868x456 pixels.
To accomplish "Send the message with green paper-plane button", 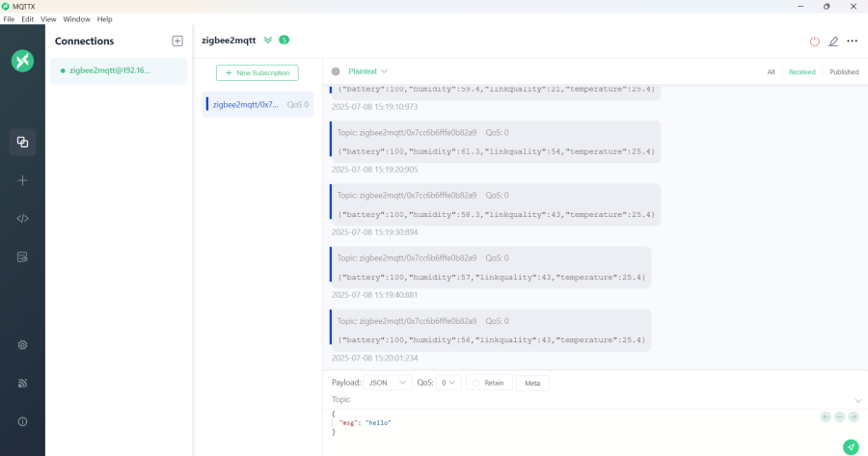I will click(851, 446).
